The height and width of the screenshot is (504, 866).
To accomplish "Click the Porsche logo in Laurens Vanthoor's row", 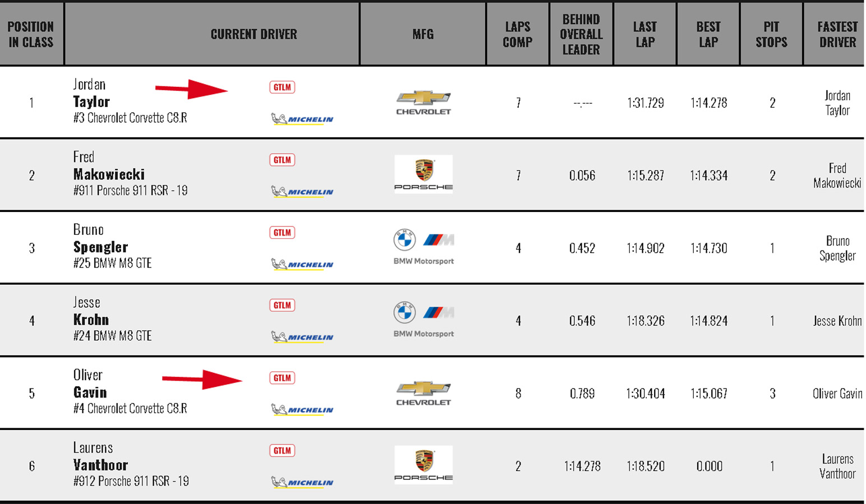I will point(423,465).
